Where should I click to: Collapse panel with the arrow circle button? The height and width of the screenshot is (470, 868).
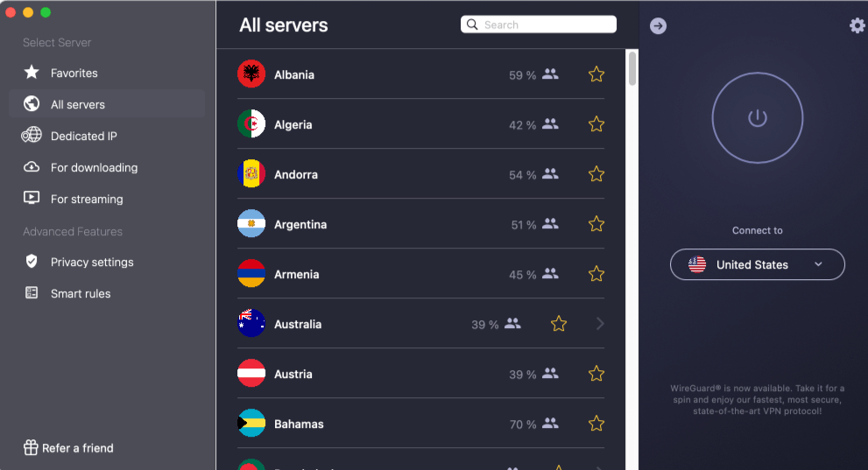pos(658,25)
